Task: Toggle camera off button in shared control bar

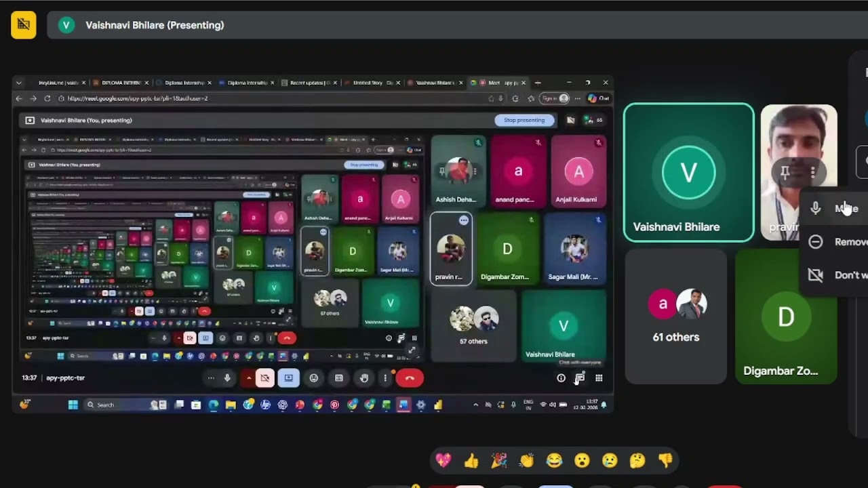Action: coord(264,378)
